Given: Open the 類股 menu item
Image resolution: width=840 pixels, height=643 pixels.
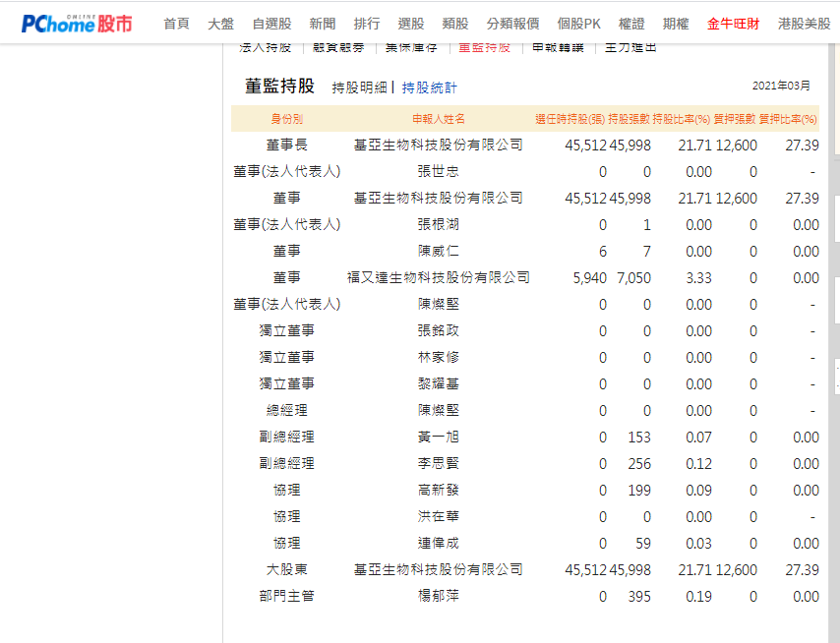Looking at the screenshot, I should [x=455, y=24].
